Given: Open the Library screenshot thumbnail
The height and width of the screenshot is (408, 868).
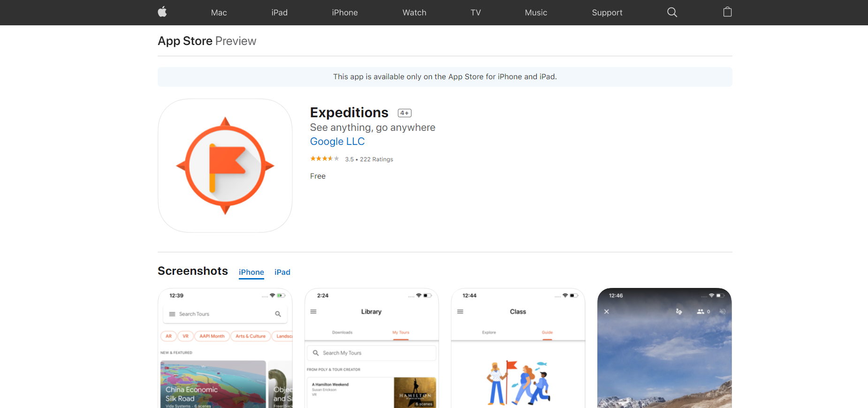Looking at the screenshot, I should click(x=372, y=348).
